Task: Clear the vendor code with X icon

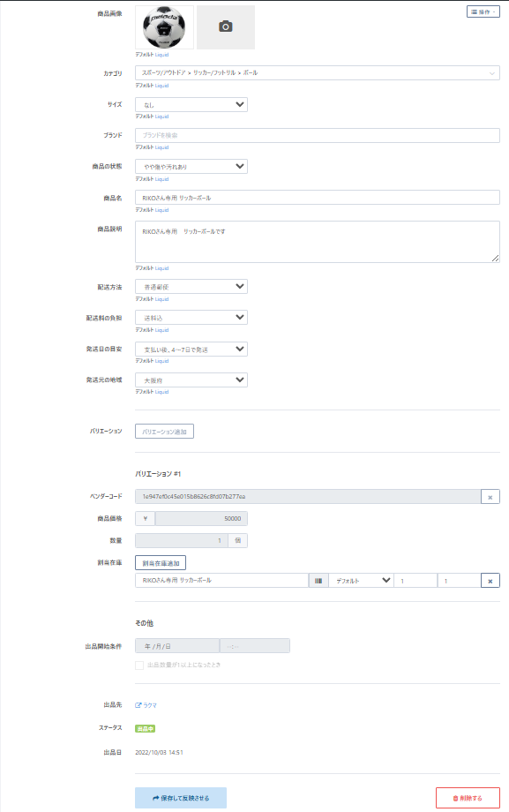Action: click(x=490, y=497)
